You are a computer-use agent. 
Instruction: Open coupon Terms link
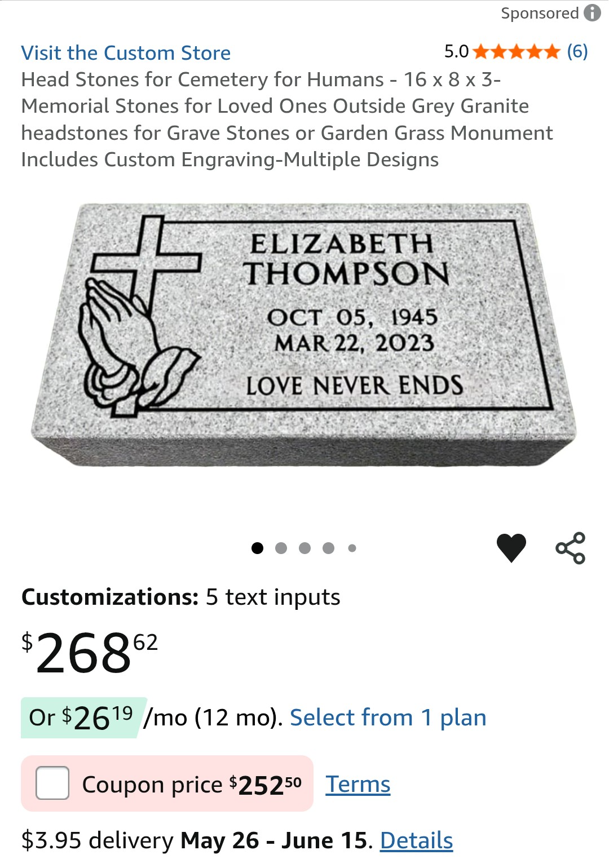tap(358, 784)
